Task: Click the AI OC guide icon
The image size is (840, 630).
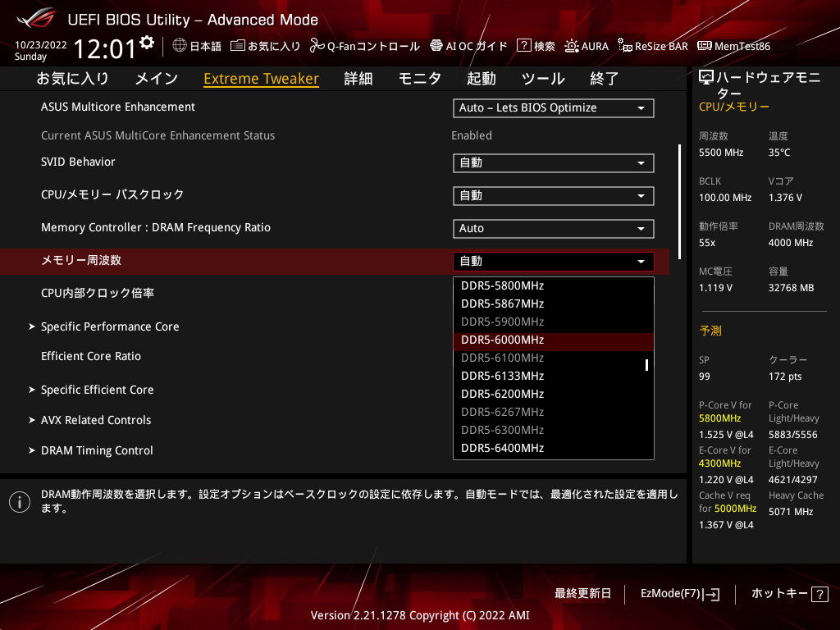Action: 436,46
